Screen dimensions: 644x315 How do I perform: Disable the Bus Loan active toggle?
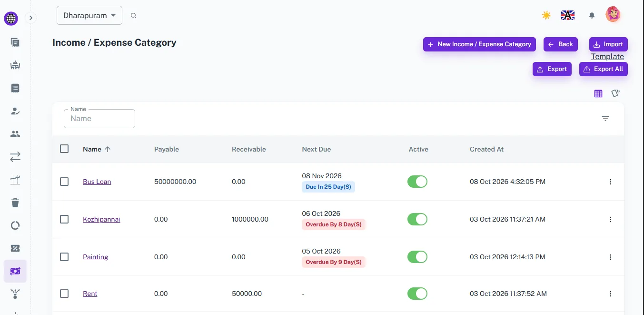coord(417,182)
